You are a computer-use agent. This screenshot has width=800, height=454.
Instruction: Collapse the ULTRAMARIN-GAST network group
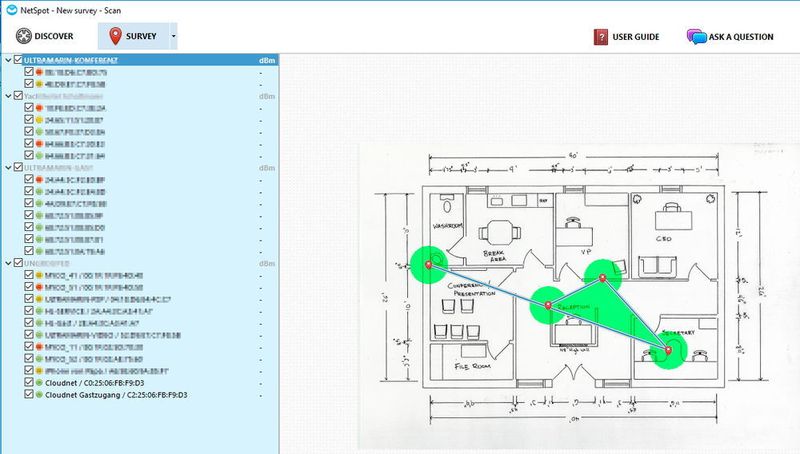click(8, 167)
